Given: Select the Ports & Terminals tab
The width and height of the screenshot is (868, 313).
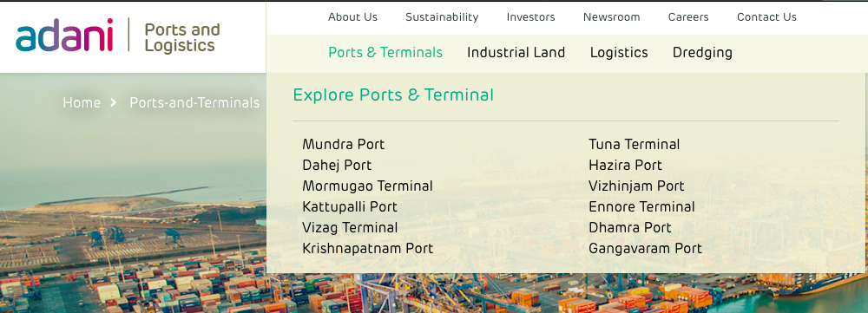Looking at the screenshot, I should coord(385,53).
